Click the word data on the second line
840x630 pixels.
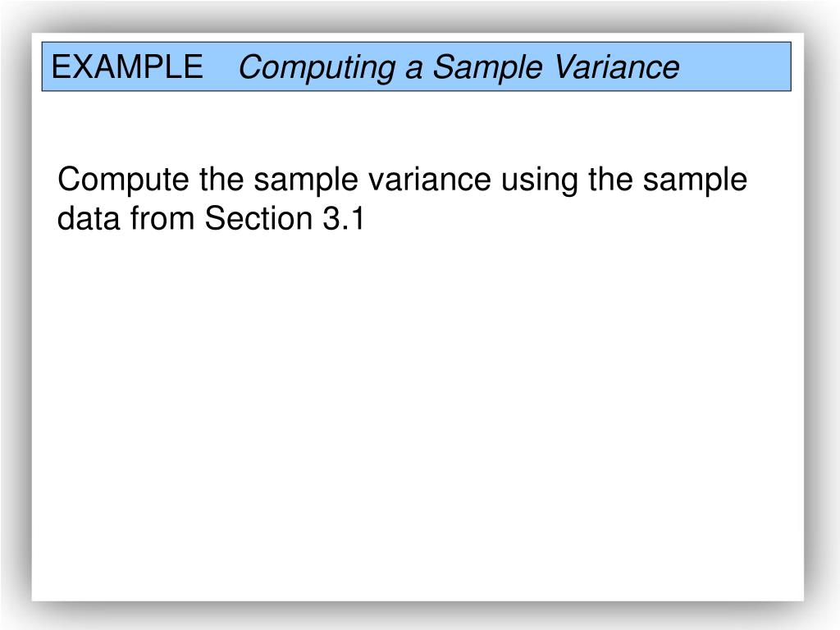click(x=89, y=218)
